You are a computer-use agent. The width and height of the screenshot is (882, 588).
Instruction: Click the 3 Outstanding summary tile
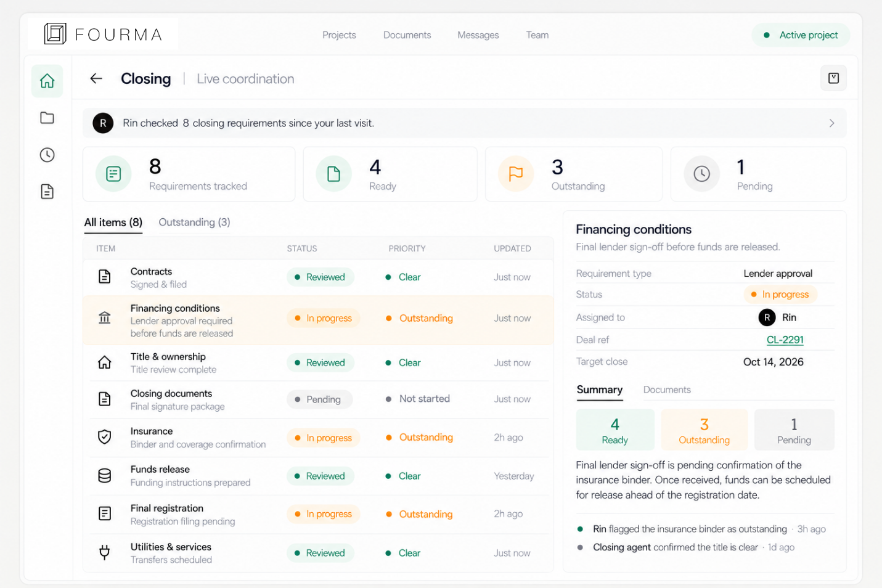pos(704,430)
